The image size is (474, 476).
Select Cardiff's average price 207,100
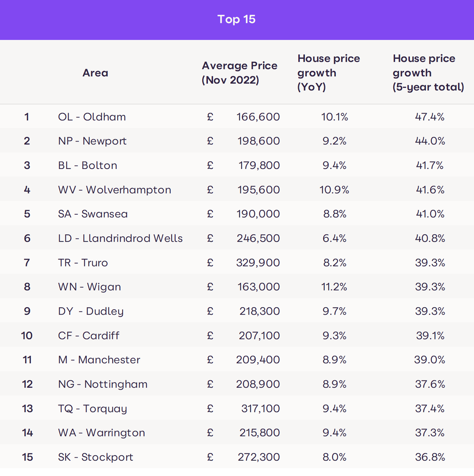tap(259, 336)
